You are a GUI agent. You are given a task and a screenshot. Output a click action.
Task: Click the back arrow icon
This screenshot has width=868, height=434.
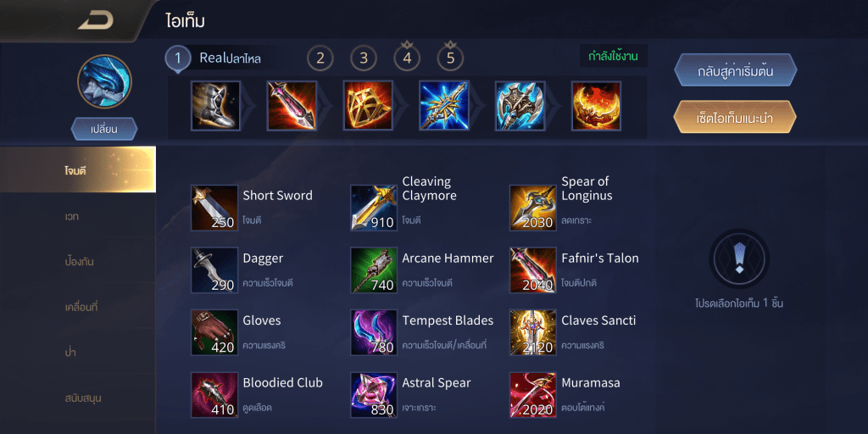click(95, 21)
